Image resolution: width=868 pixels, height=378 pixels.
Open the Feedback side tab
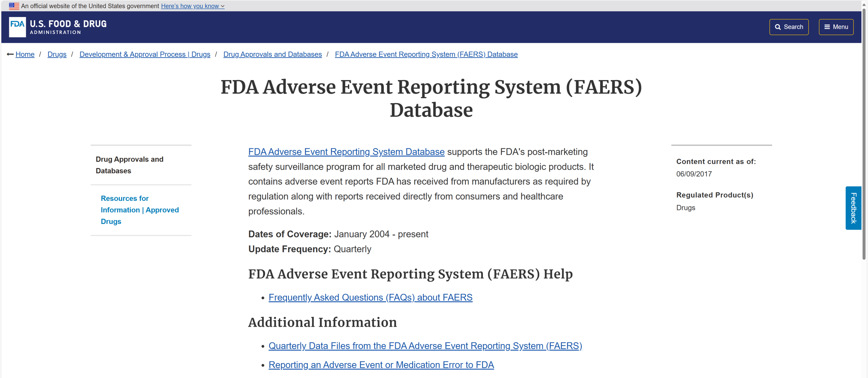tap(853, 208)
